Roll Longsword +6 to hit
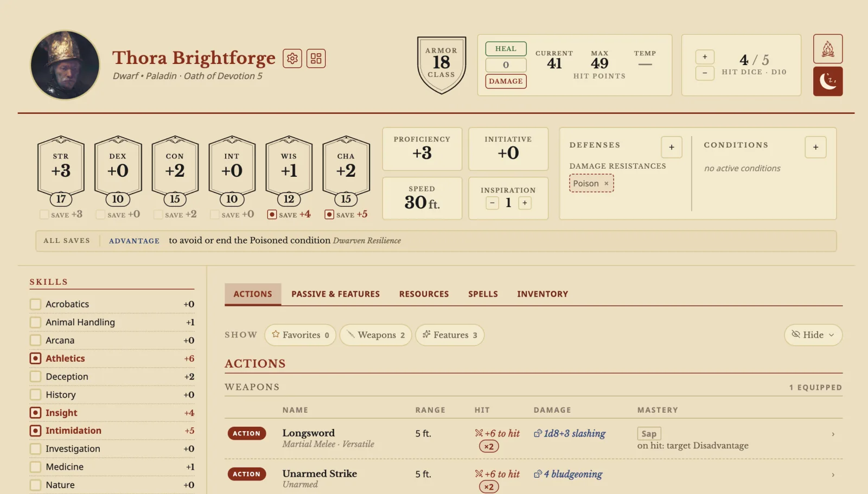Image resolution: width=868 pixels, height=494 pixels. pyautogui.click(x=497, y=433)
